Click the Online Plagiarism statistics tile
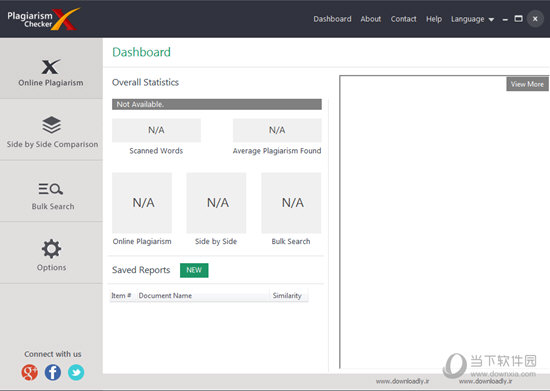 tap(142, 203)
